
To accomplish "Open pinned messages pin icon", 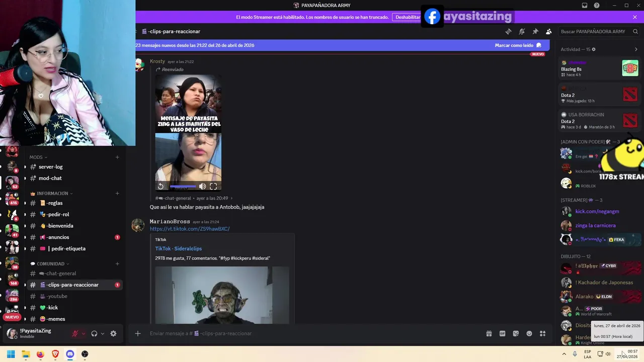I will (535, 31).
